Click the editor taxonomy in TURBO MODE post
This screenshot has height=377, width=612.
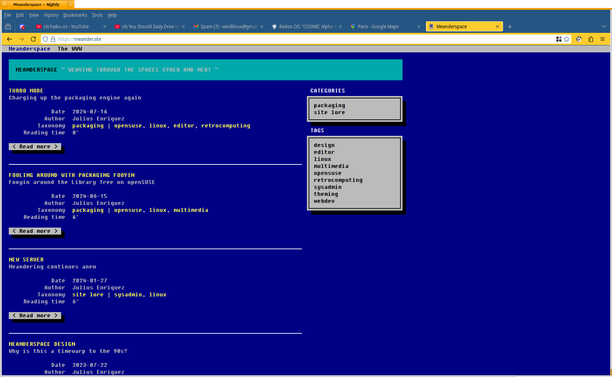184,126
